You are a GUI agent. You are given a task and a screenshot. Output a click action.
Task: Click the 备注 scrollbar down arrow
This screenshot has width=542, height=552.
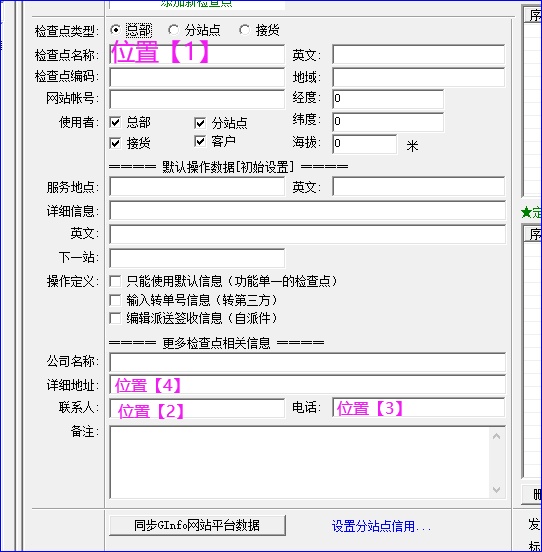pyautogui.click(x=497, y=489)
